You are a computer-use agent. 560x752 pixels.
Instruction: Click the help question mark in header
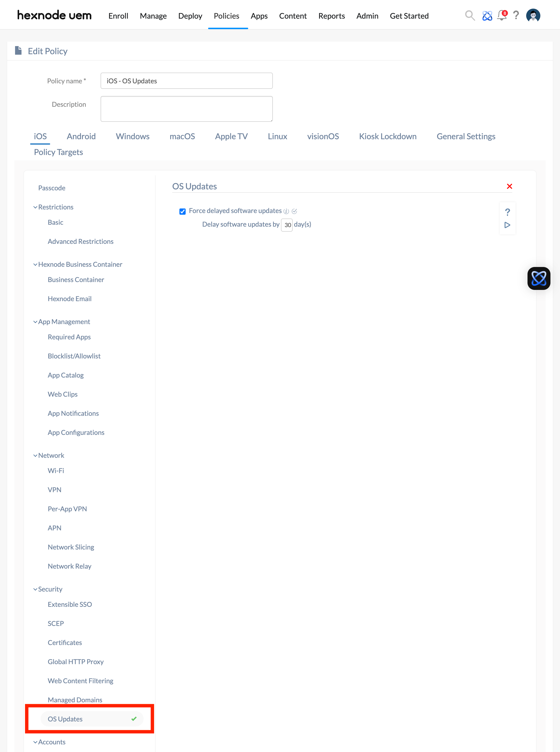[x=516, y=15]
